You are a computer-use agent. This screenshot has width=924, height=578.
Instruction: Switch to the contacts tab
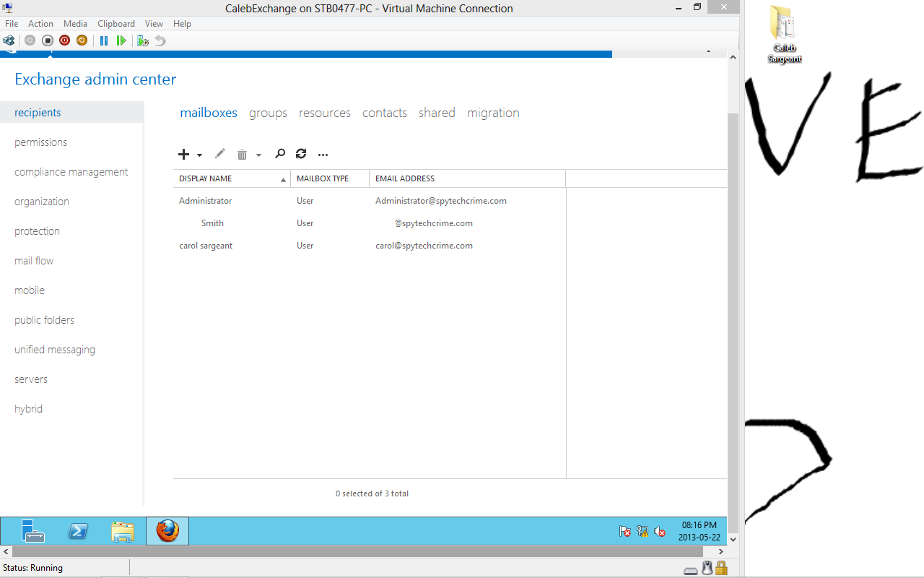[385, 113]
